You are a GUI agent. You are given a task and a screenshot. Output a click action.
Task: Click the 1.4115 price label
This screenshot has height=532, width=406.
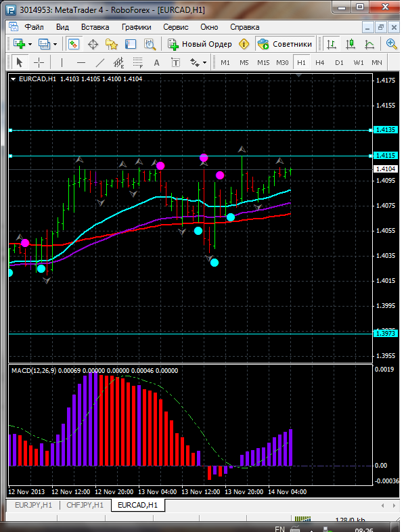coord(385,156)
